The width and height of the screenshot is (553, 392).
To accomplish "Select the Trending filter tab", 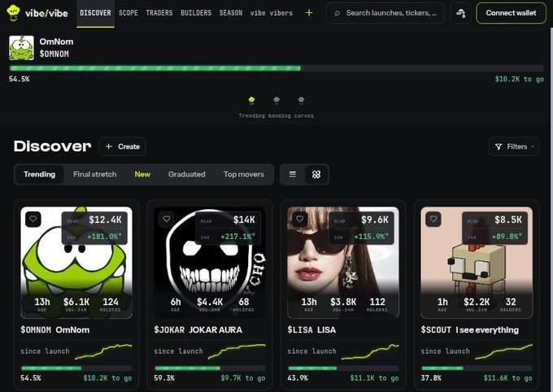I will point(40,174).
